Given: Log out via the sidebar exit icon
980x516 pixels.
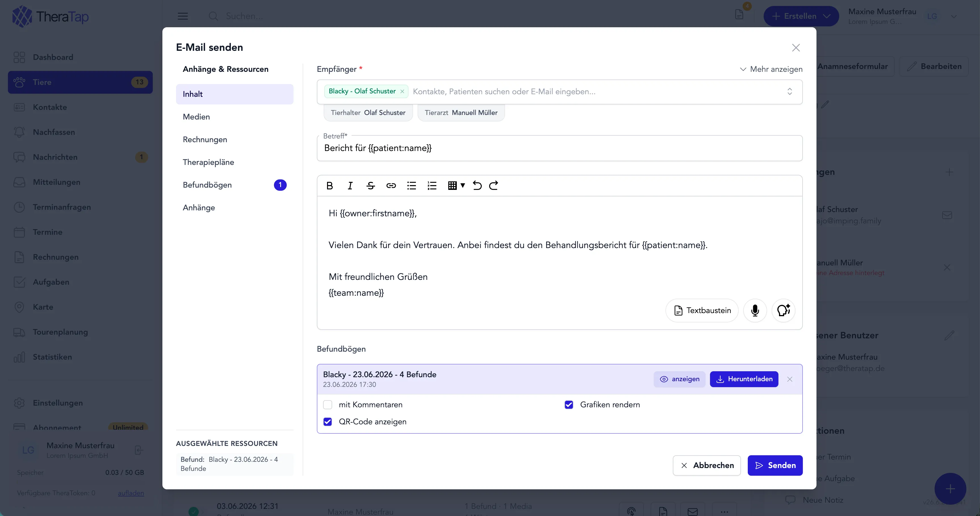Looking at the screenshot, I should (139, 450).
